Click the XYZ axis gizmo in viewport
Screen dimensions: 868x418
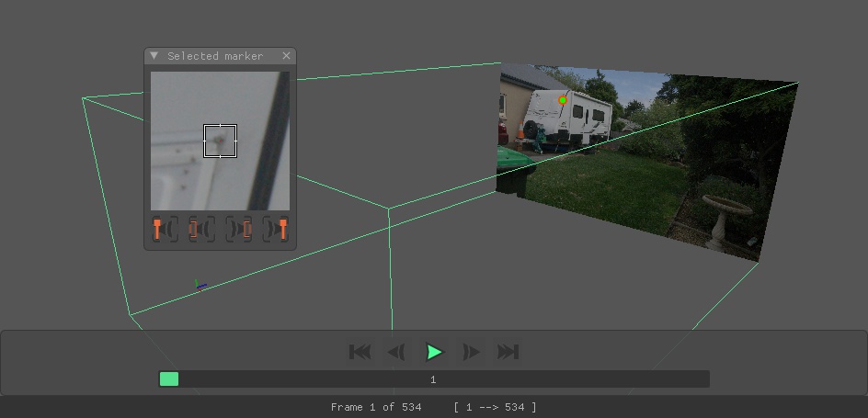(x=200, y=287)
